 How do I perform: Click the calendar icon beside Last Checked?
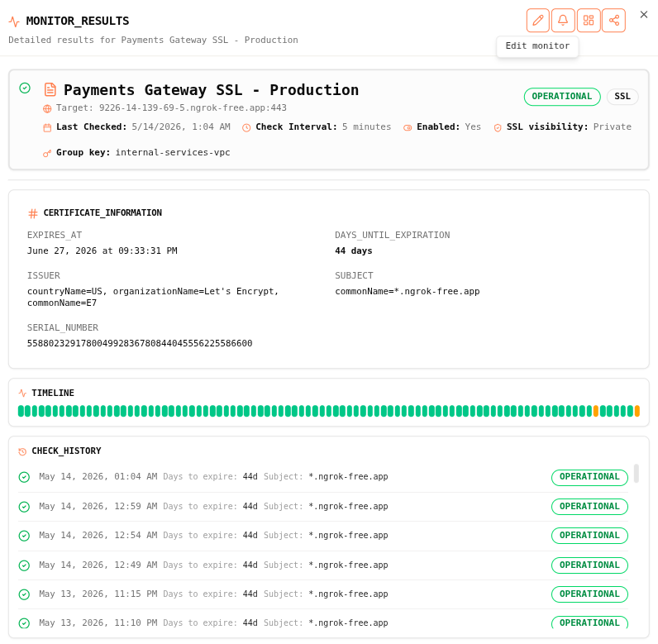pos(47,127)
